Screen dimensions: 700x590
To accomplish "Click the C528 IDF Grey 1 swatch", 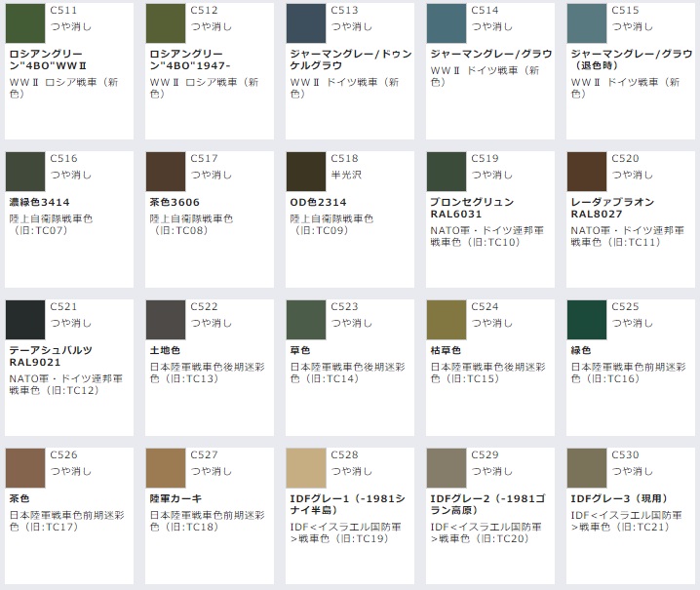I will pos(306,468).
